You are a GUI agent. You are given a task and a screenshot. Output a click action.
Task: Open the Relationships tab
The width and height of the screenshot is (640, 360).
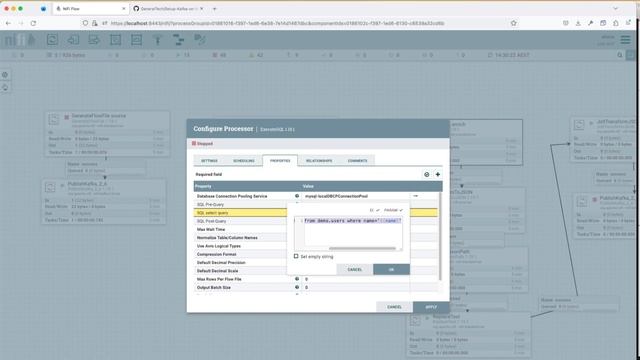(x=319, y=160)
